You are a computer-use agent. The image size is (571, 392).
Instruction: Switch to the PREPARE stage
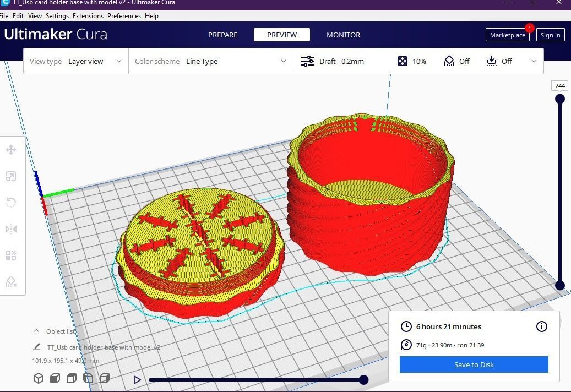[222, 35]
